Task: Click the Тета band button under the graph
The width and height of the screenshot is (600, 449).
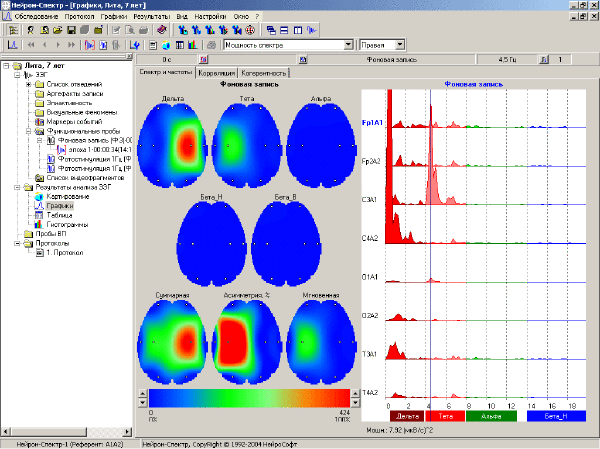Action: click(x=445, y=416)
